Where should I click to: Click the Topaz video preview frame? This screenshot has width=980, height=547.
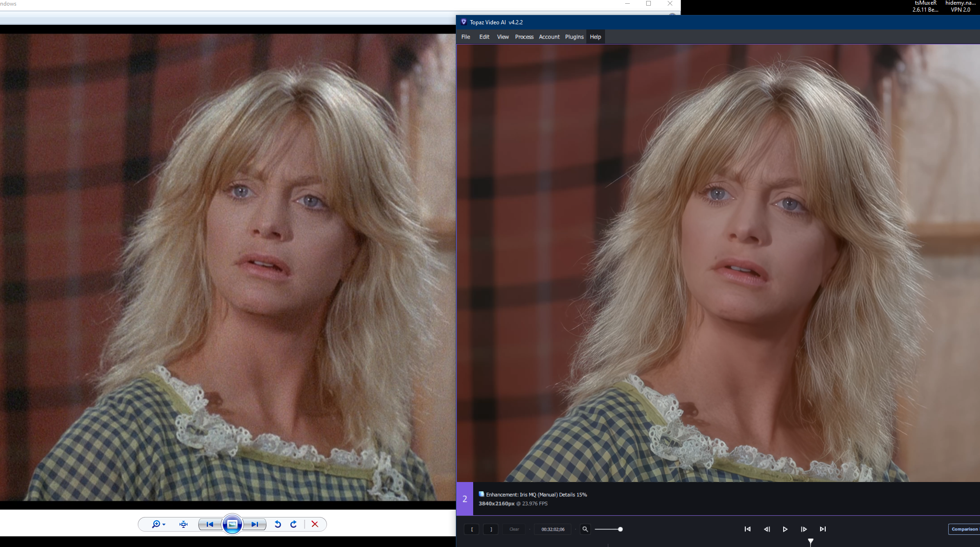pyautogui.click(x=718, y=263)
